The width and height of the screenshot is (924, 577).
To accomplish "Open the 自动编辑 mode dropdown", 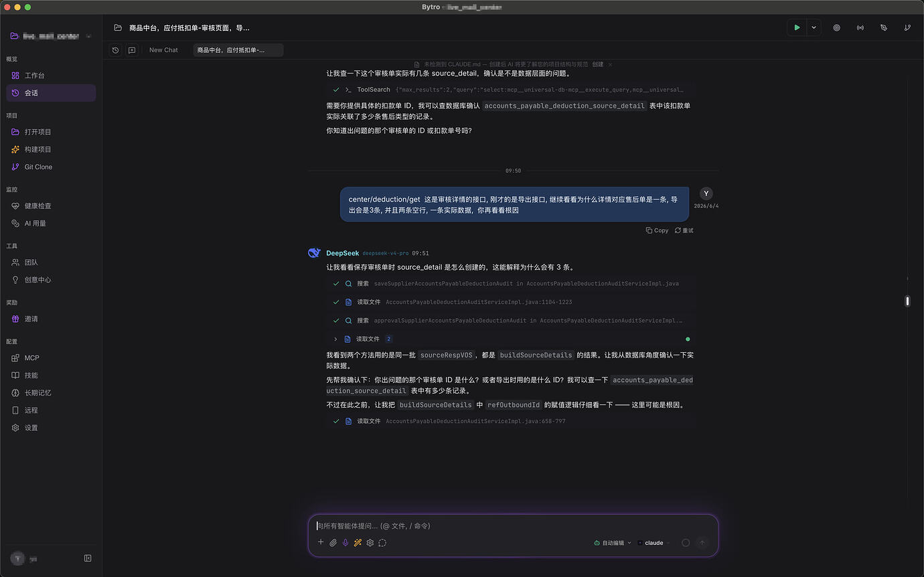I will (613, 543).
